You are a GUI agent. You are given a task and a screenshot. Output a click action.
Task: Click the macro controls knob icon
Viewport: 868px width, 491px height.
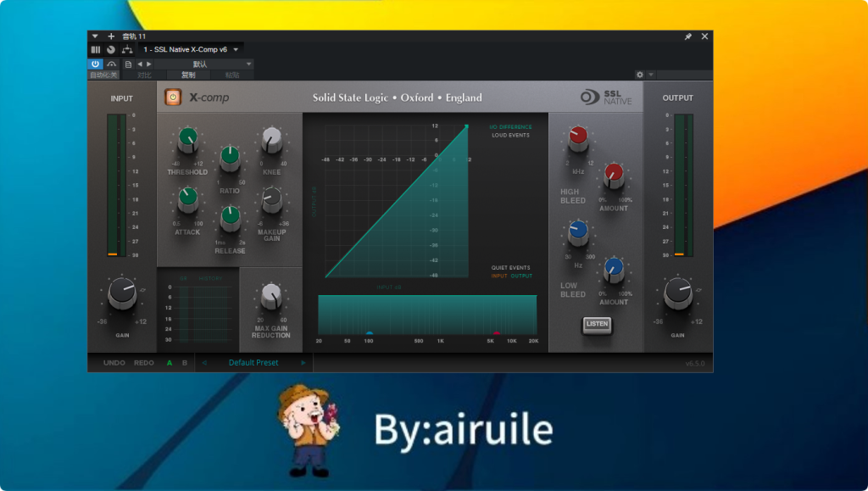111,50
